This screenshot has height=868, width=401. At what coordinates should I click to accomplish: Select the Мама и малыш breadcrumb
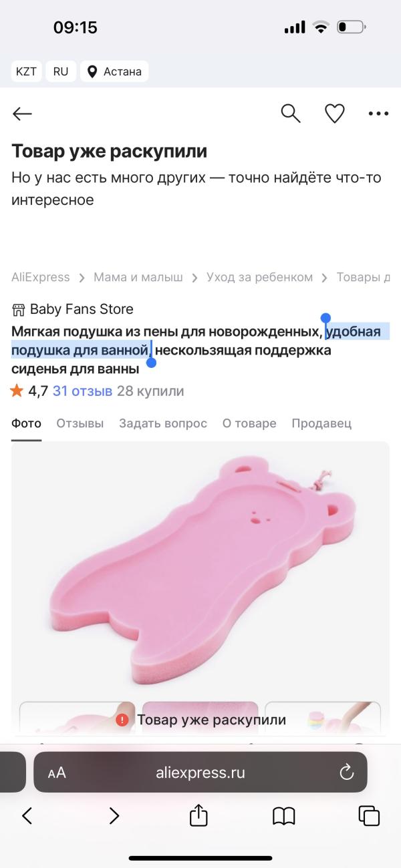[x=138, y=277]
